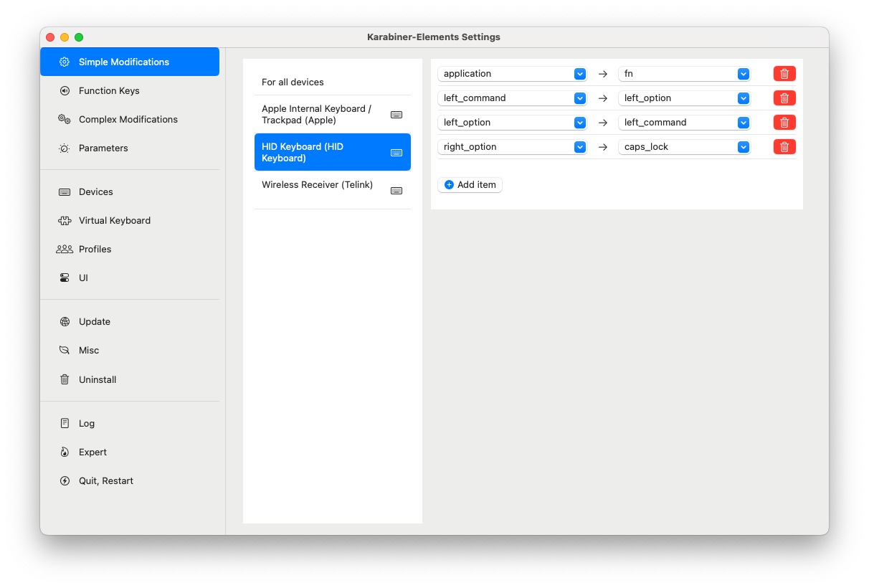Select HID Keyboard device entry

click(x=333, y=152)
